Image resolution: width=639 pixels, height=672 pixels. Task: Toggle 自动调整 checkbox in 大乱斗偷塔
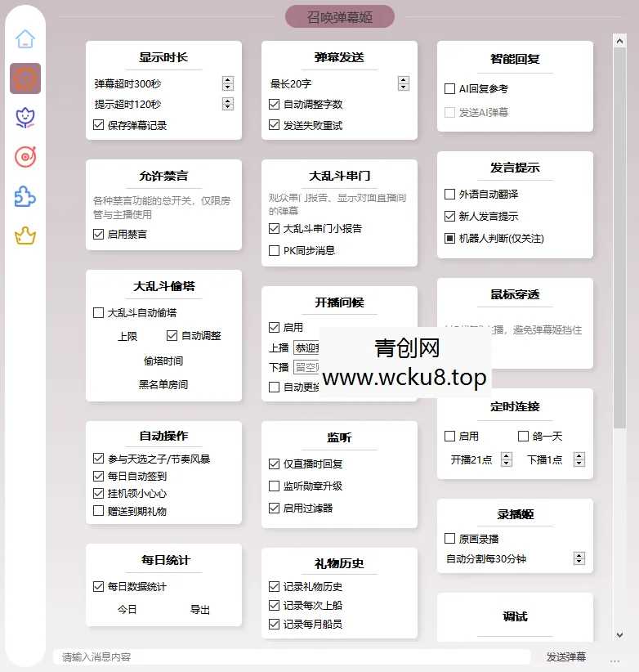[172, 335]
